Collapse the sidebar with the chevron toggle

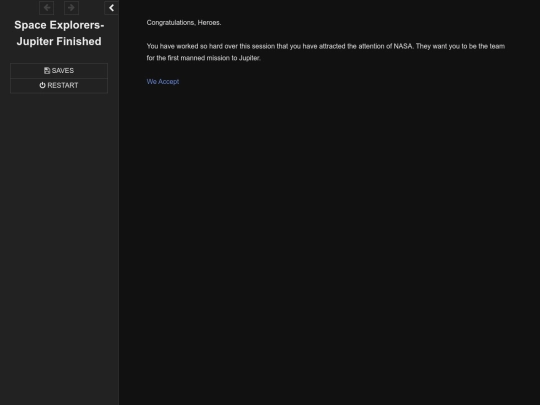(x=111, y=8)
